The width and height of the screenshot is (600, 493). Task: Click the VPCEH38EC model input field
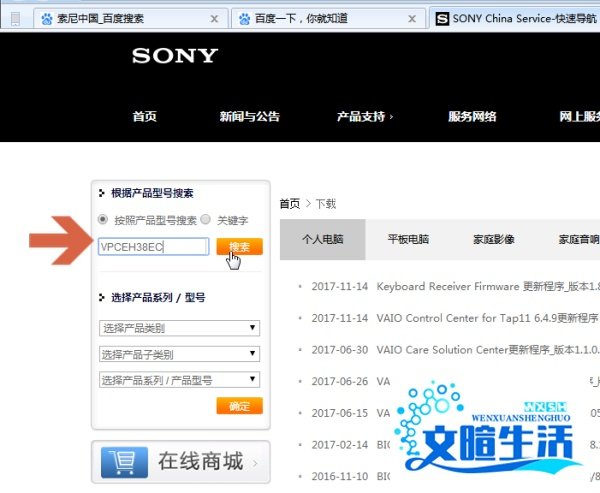pos(153,246)
